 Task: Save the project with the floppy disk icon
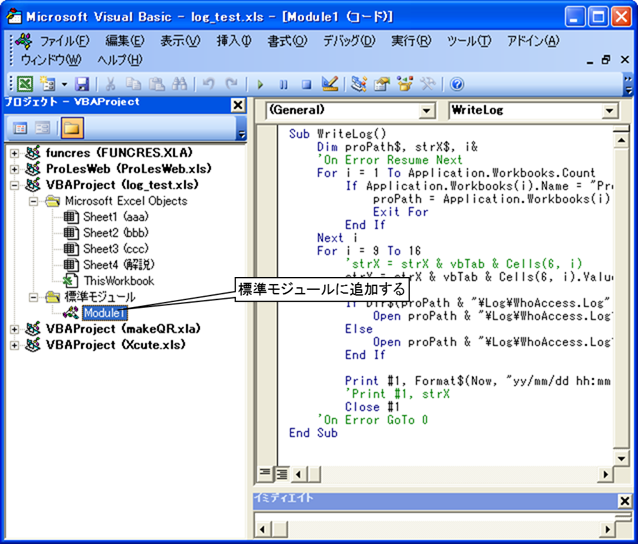(x=82, y=84)
